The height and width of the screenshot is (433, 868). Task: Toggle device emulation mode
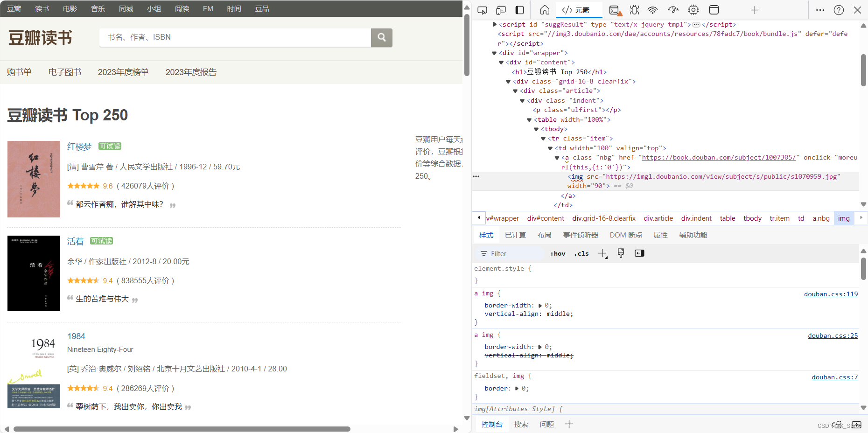(501, 10)
